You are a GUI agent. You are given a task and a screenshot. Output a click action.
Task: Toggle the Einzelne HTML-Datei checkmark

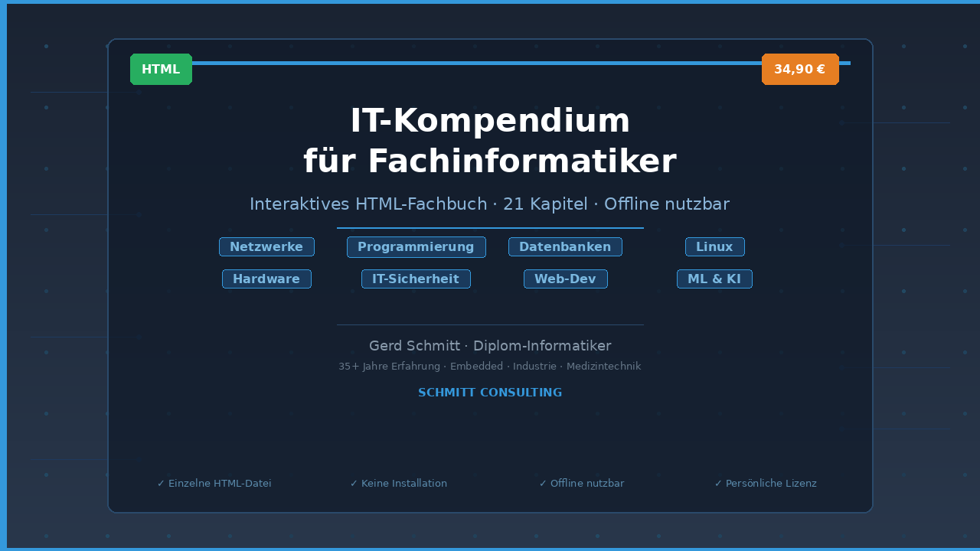tap(214, 483)
